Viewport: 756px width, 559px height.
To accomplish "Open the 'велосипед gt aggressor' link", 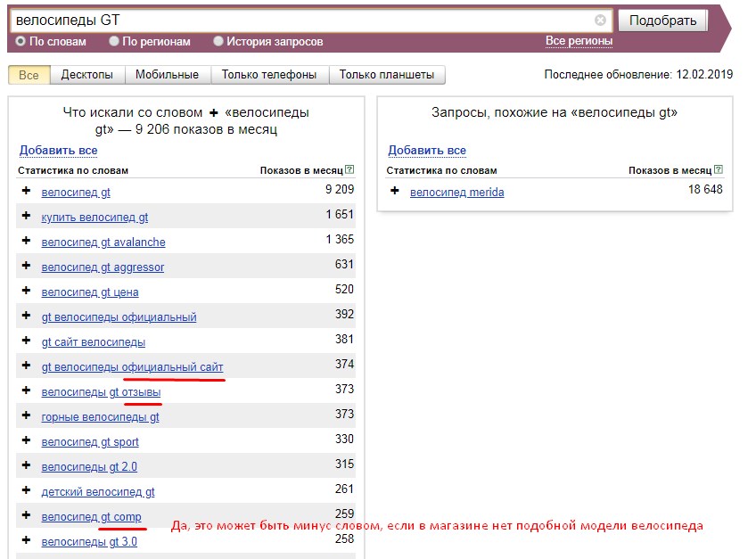I will coord(103,267).
